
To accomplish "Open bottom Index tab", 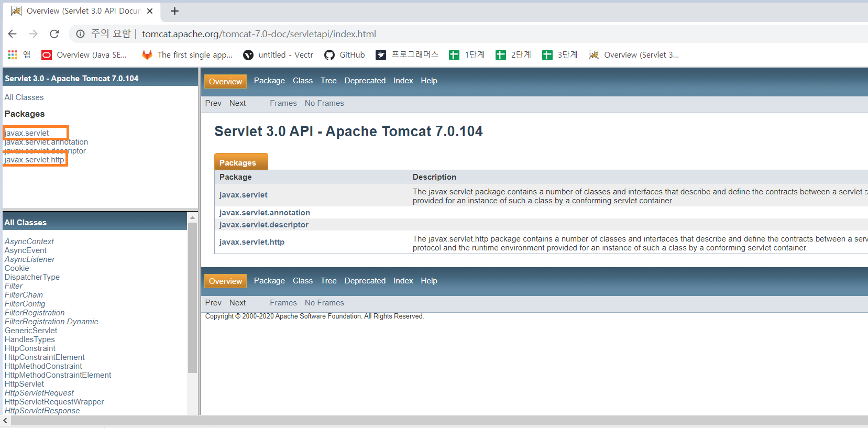I will pyautogui.click(x=403, y=281).
